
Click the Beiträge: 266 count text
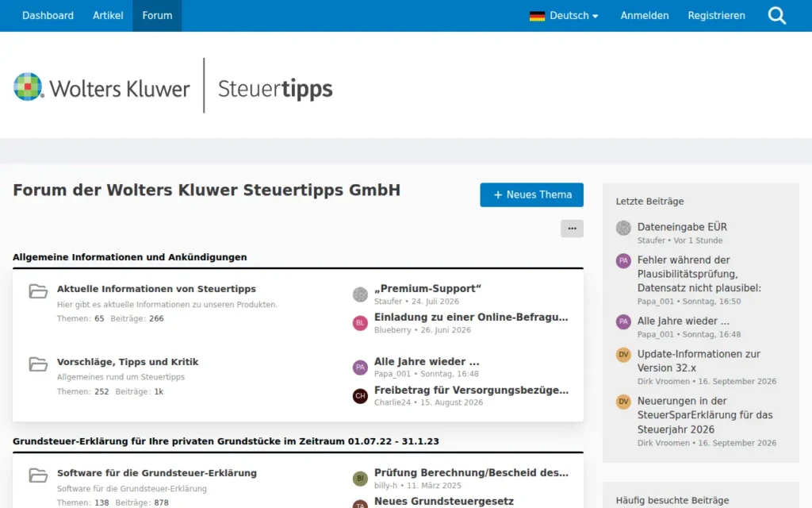click(137, 319)
